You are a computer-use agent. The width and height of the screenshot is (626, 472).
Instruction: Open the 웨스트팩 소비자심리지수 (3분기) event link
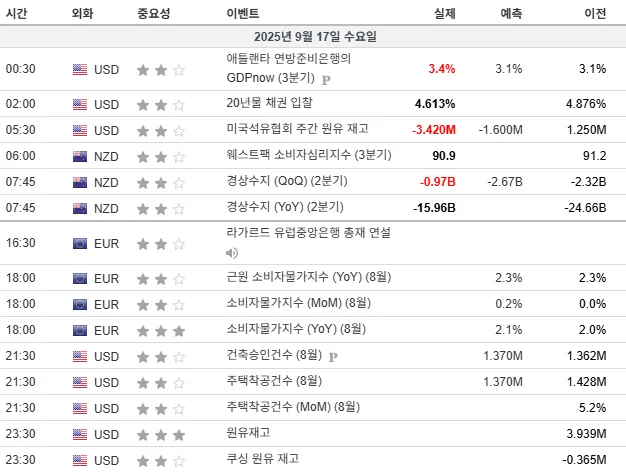(x=309, y=155)
